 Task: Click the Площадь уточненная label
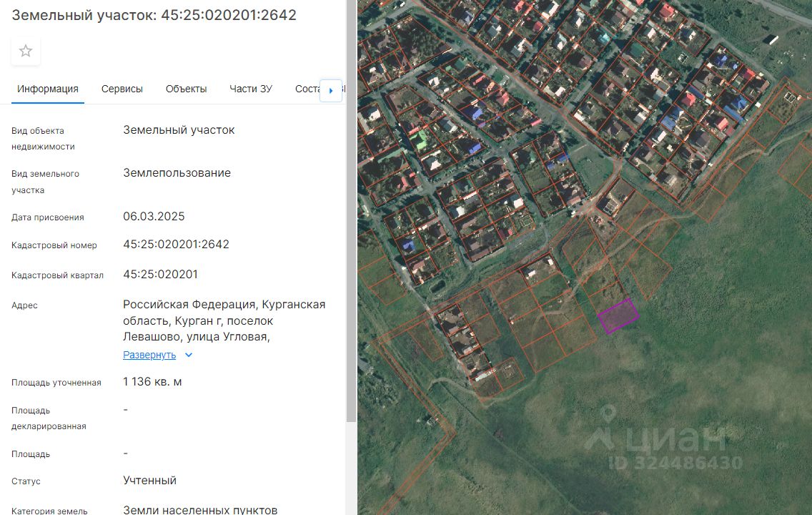coord(56,383)
